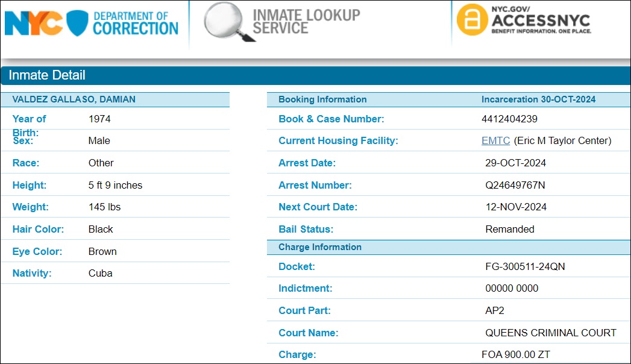This screenshot has height=364, width=631.
Task: Click the Charge Information section header
Action: [x=319, y=247]
